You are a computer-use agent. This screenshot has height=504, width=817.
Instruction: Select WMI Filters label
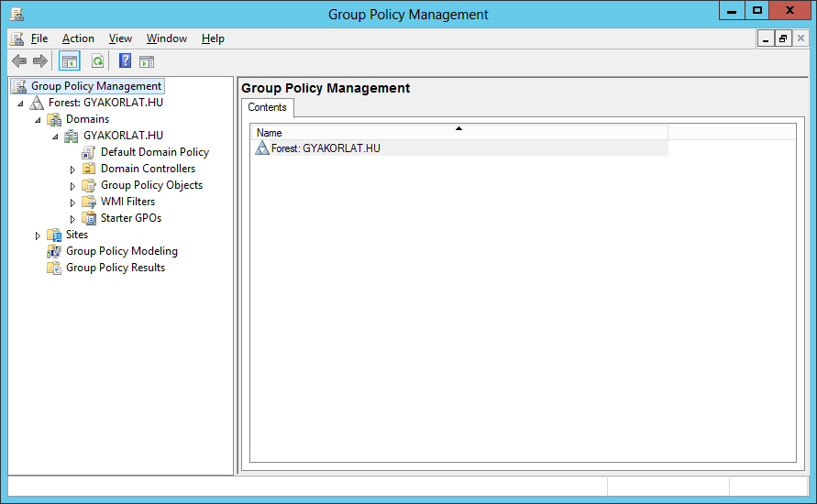point(127,202)
